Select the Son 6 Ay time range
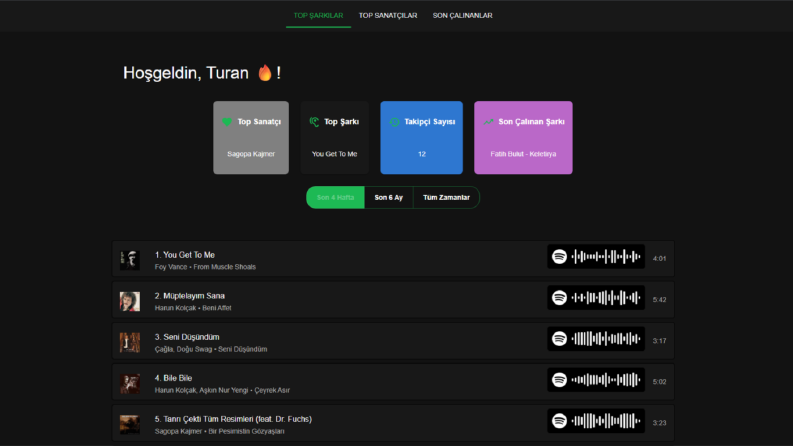 point(388,198)
